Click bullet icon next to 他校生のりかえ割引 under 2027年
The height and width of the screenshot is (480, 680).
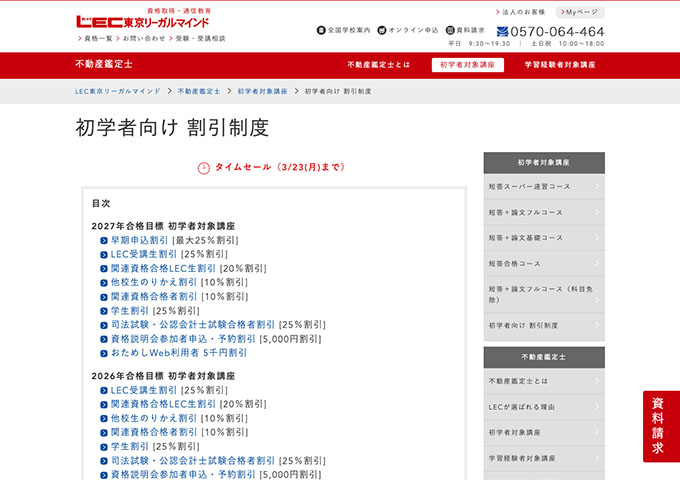point(104,283)
